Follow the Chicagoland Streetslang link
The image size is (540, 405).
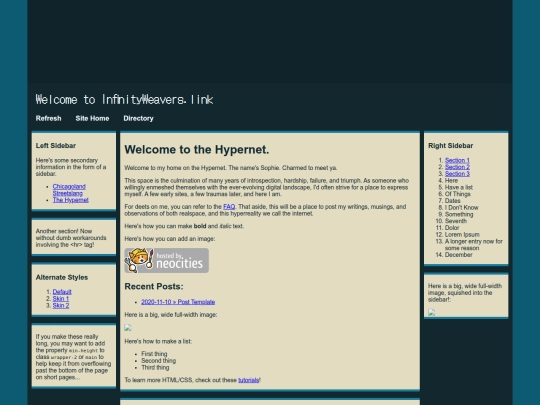click(x=69, y=190)
